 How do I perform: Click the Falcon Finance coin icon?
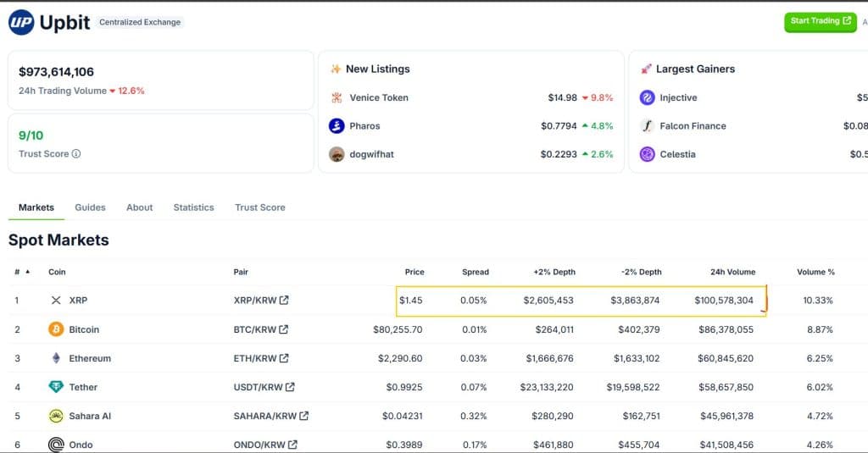pos(647,126)
